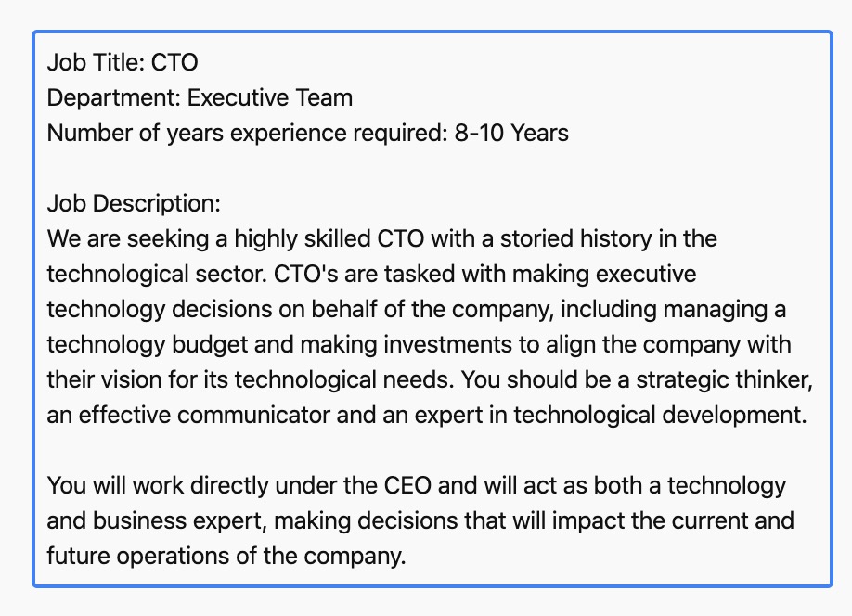The width and height of the screenshot is (852, 616).
Task: Place cursor on 'Department: Executive Team' line
Action: (x=200, y=97)
